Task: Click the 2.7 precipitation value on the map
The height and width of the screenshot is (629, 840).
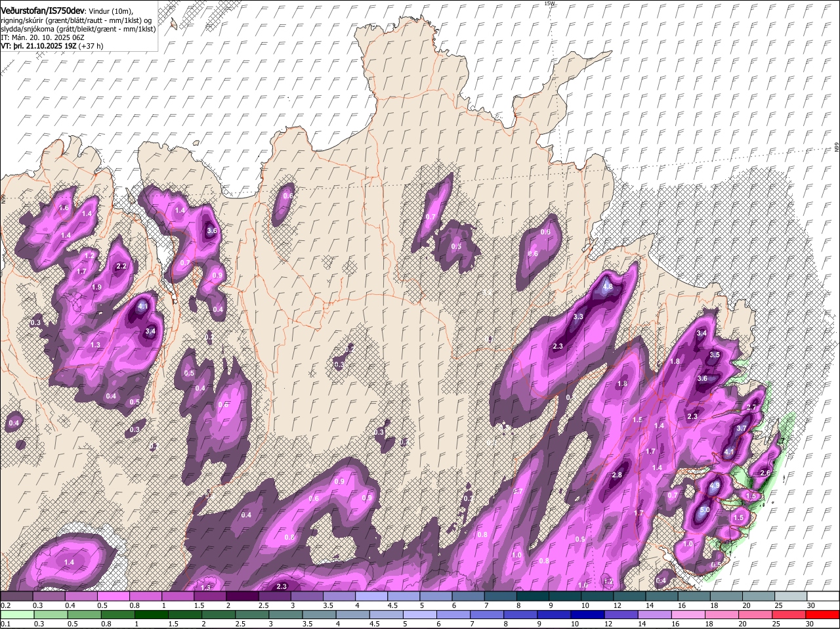Action: pos(752,407)
